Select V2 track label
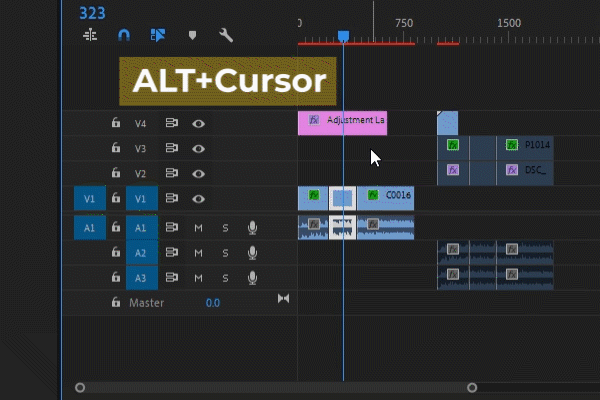Screen dimensions: 600x400 (x=140, y=174)
